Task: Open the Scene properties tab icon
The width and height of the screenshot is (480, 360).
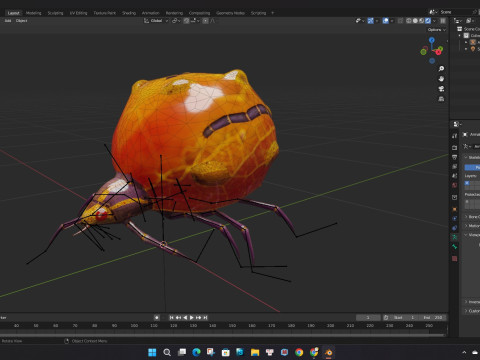Action: coord(455,176)
